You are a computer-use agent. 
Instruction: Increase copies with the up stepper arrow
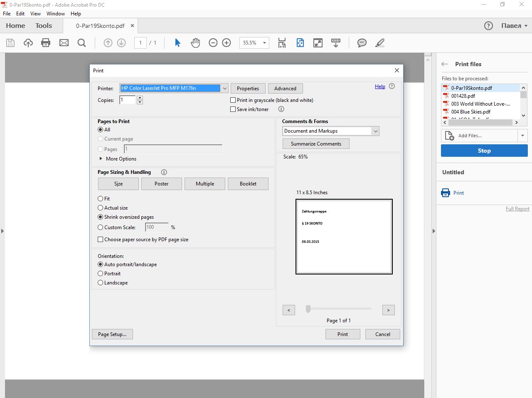pos(140,98)
